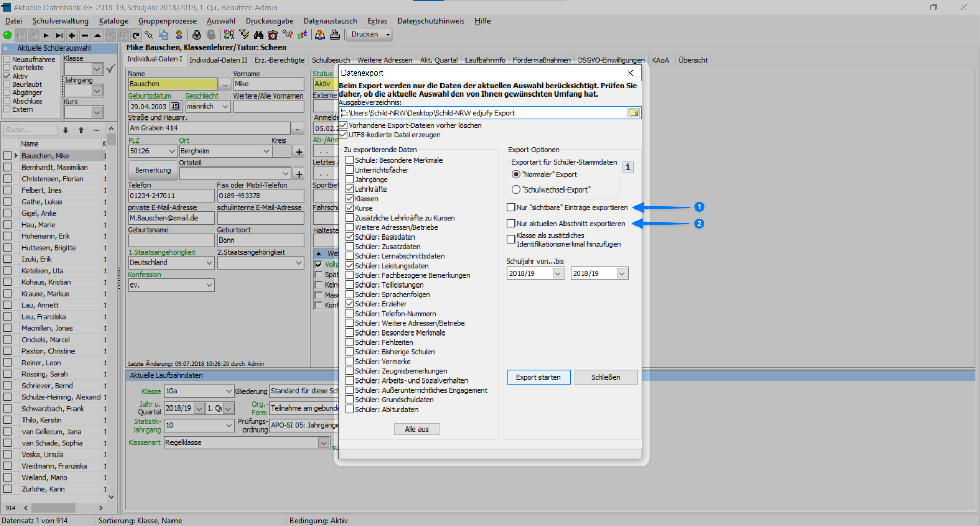The width and height of the screenshot is (980, 526).
Task: Click the pushpin icon in the toolbar
Action: tap(149, 35)
